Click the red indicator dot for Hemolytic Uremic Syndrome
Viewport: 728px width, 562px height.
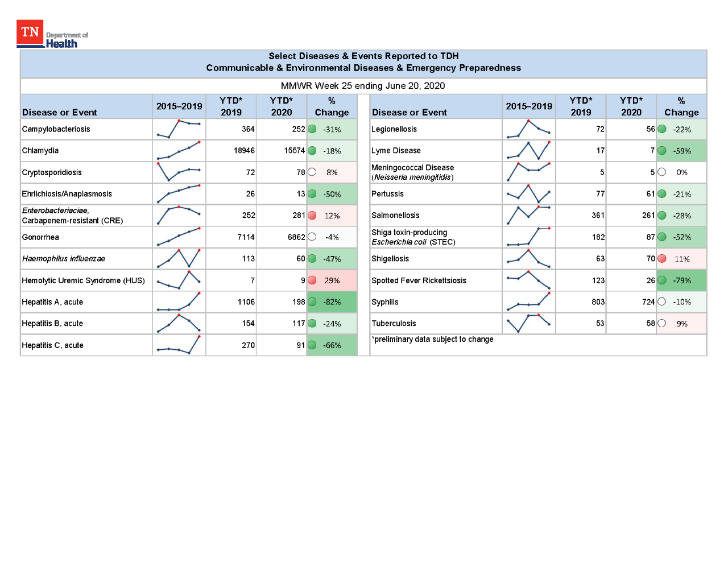click(312, 280)
